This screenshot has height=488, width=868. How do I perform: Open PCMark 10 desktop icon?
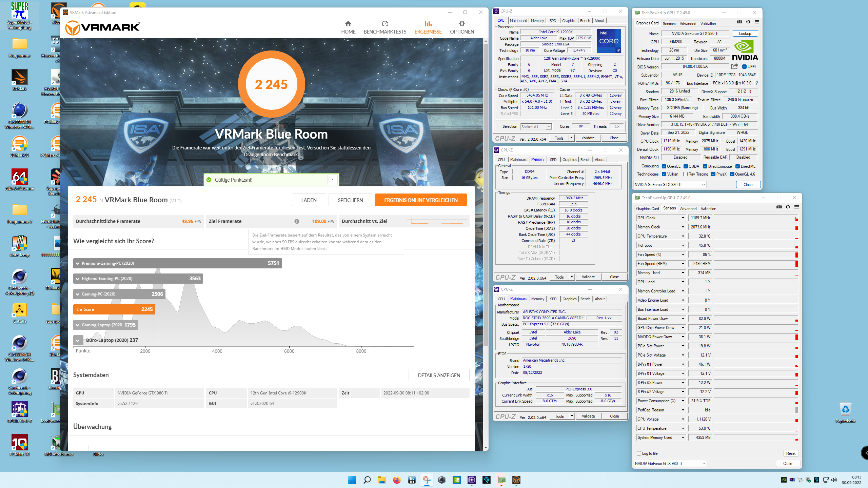20,446
